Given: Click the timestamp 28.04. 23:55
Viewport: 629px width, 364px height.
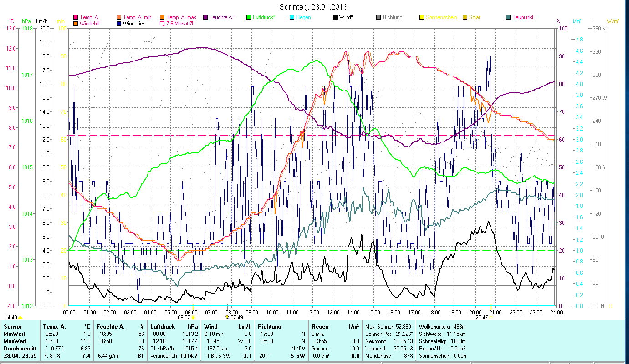Looking at the screenshot, I should pos(20,356).
